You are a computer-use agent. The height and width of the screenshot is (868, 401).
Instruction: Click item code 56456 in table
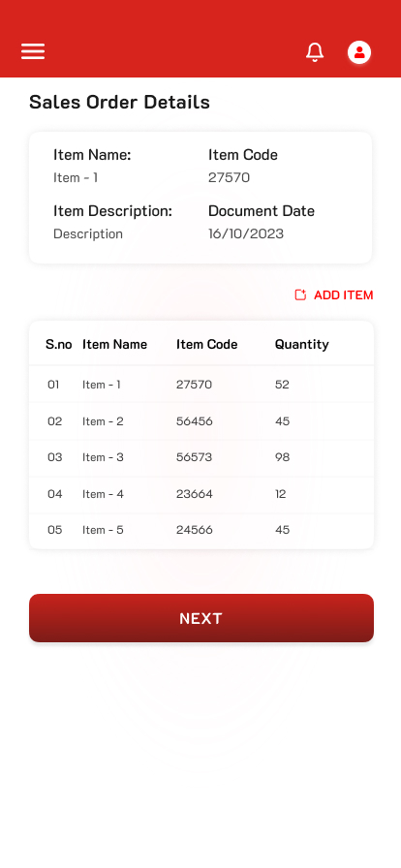tap(195, 421)
